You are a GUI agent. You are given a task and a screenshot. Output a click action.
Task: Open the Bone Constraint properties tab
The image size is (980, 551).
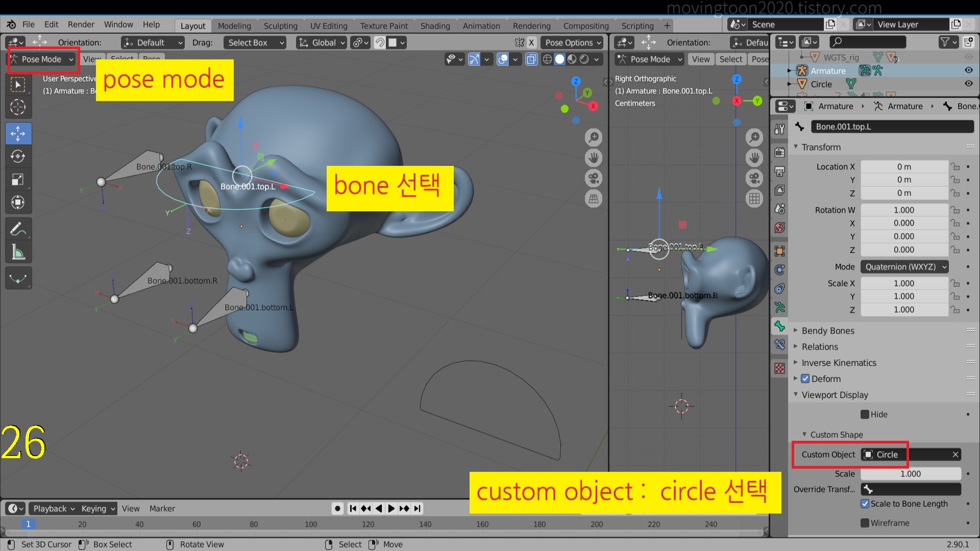(779, 345)
